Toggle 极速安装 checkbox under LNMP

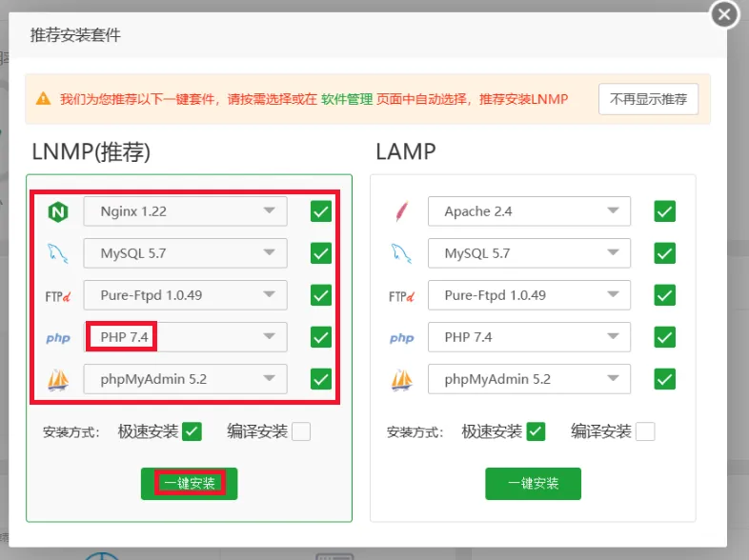click(192, 431)
